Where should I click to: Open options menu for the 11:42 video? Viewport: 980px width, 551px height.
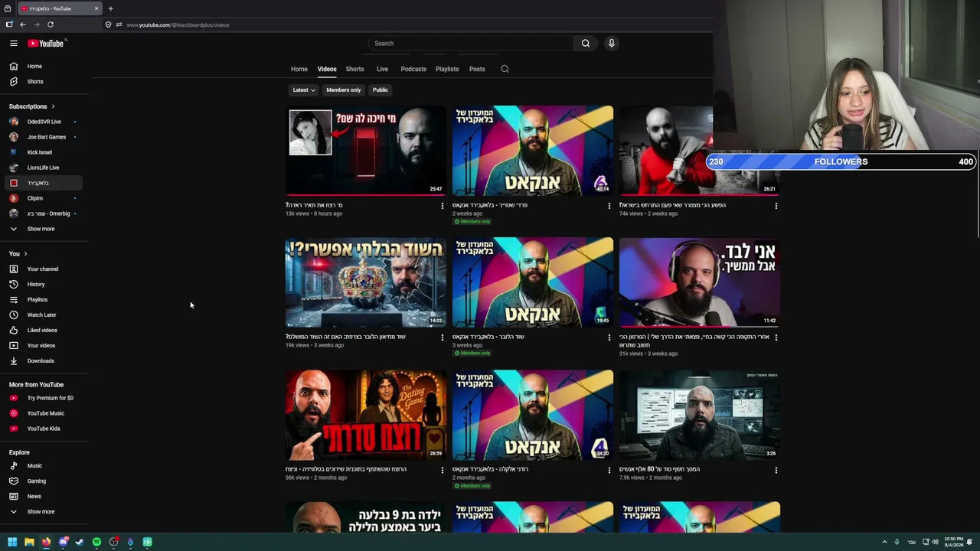[x=776, y=337]
